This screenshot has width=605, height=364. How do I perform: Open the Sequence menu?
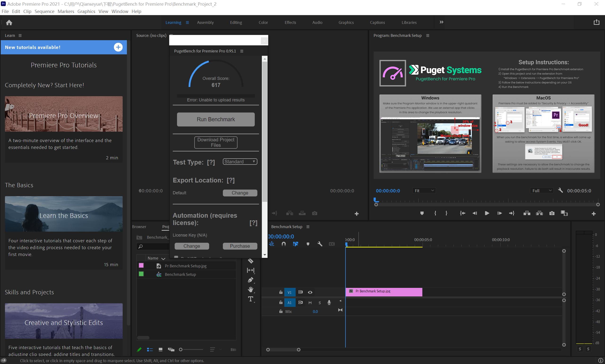click(44, 11)
